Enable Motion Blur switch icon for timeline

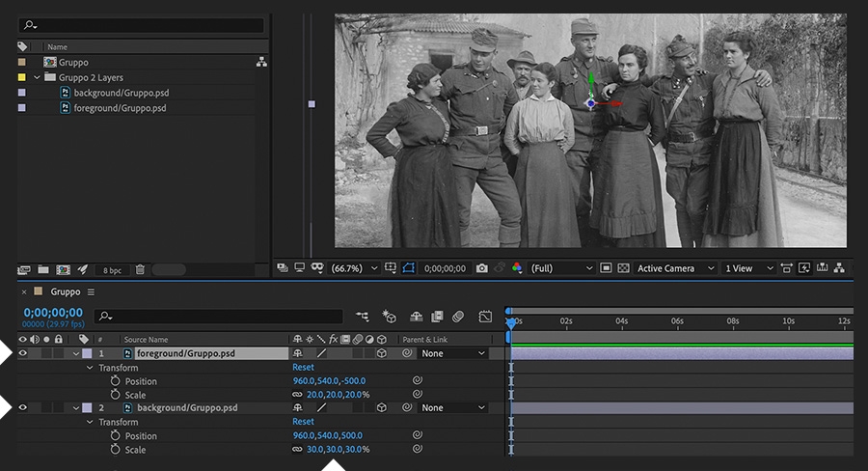(x=459, y=316)
